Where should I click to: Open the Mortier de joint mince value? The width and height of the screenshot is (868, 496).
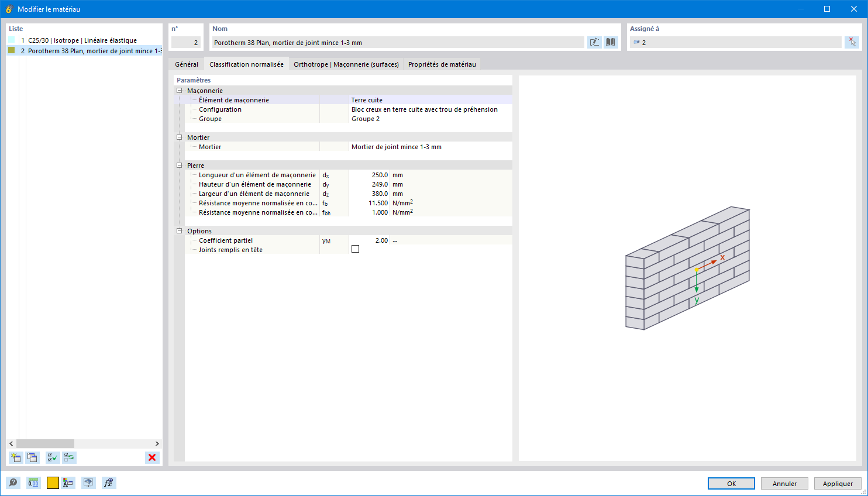(430, 147)
